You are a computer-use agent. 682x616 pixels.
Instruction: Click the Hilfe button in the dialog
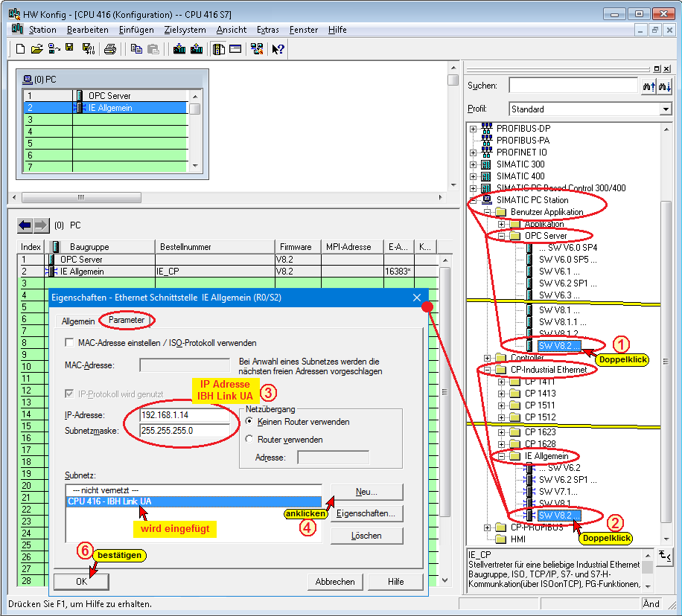[395, 582]
